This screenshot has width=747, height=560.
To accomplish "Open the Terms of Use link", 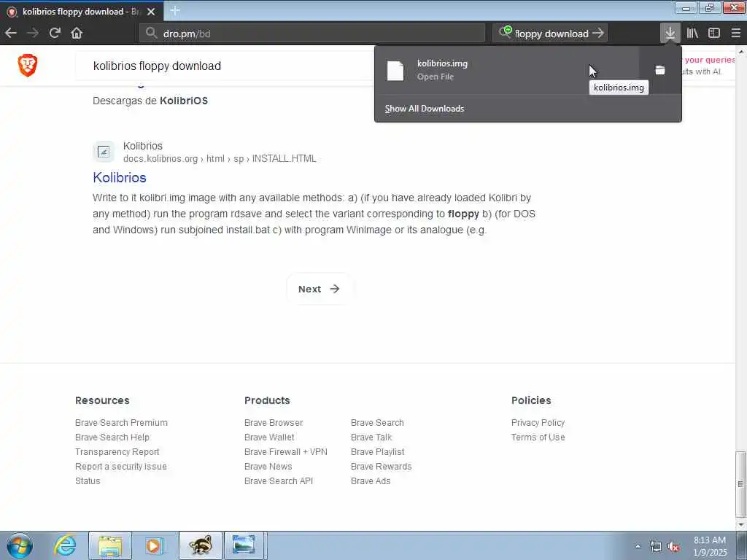I will [538, 437].
